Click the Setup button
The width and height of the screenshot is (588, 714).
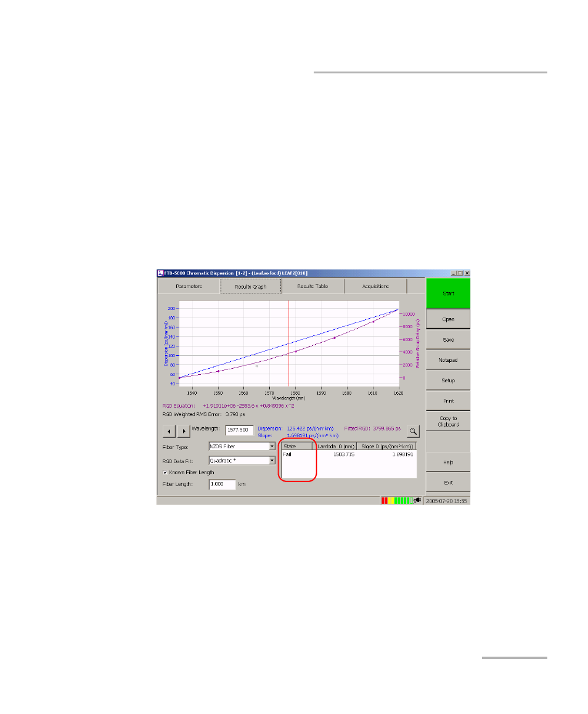(448, 380)
